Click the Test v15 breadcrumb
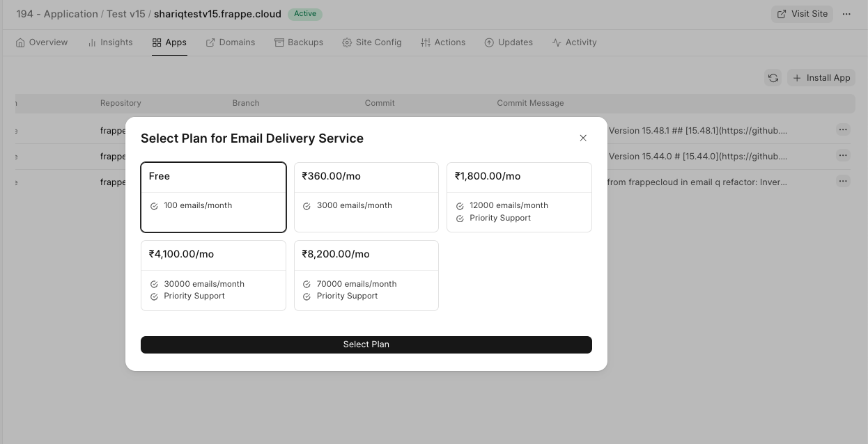868x444 pixels. click(x=125, y=14)
